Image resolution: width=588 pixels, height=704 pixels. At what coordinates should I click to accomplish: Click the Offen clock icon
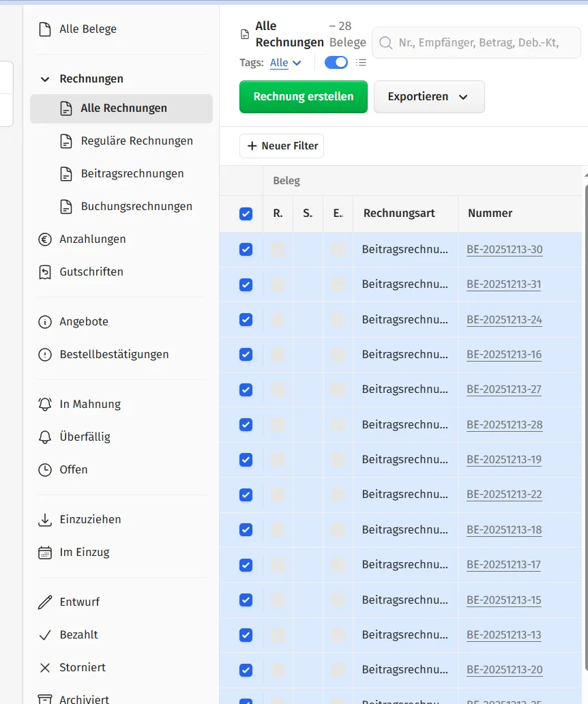click(45, 470)
